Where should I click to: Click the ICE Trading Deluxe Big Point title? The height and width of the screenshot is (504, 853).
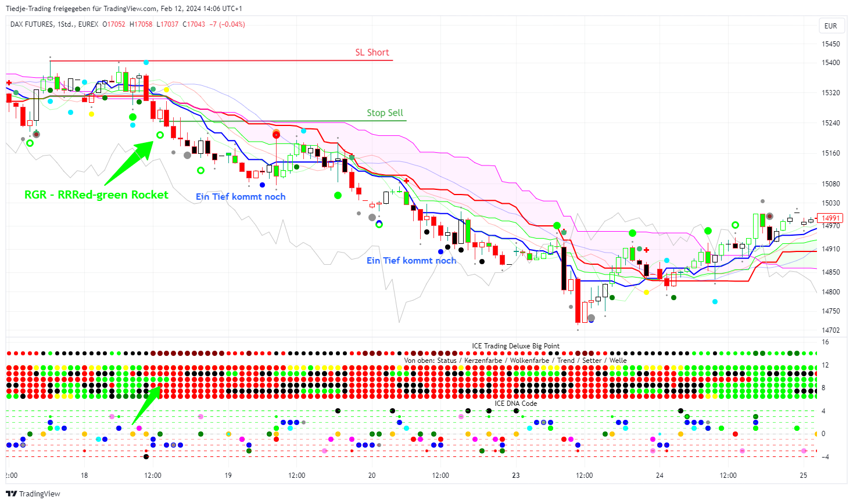click(x=516, y=345)
